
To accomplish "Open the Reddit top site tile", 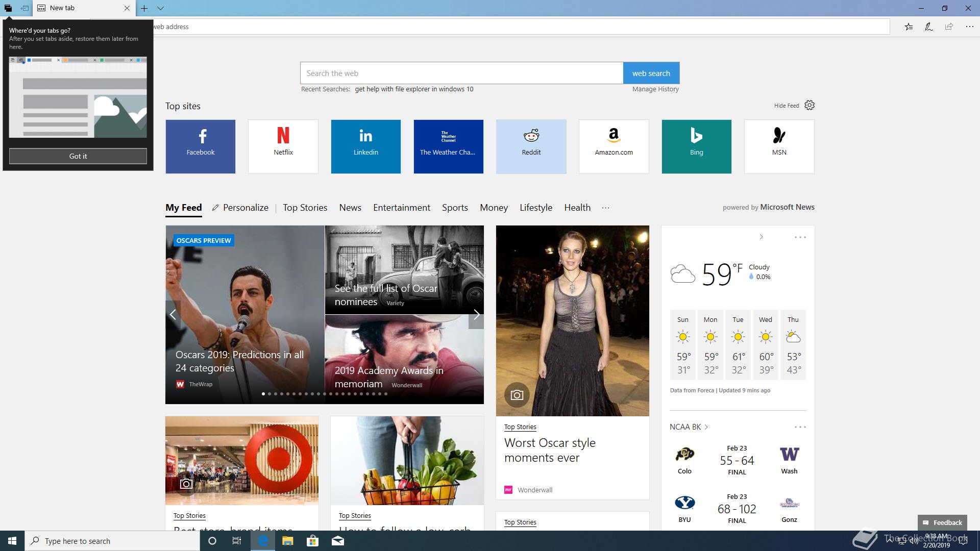I will (531, 146).
